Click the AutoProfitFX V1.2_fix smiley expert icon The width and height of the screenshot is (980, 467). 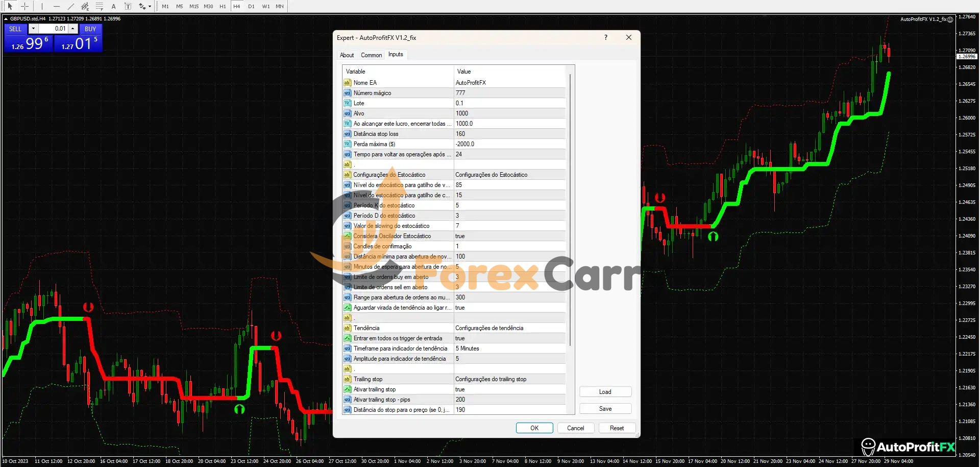click(950, 19)
